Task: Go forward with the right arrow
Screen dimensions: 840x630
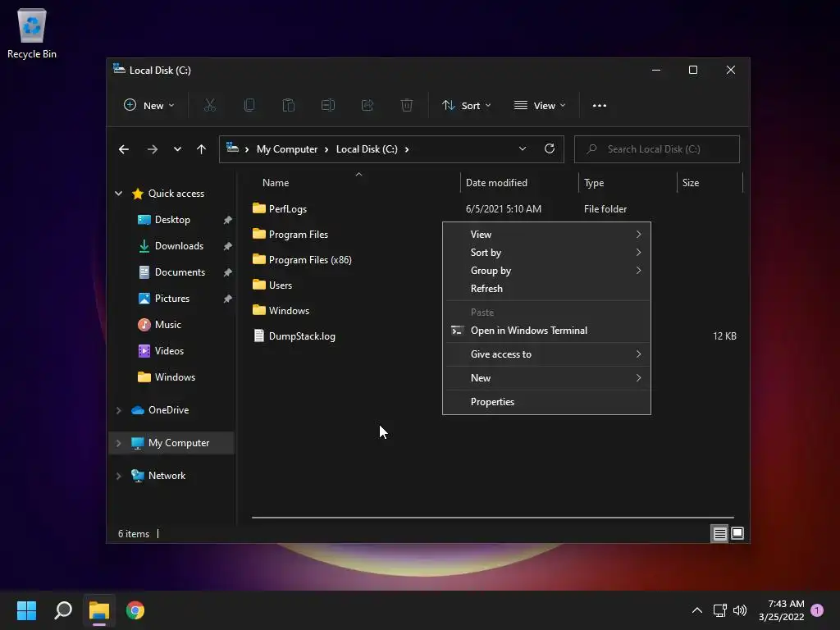Action: click(x=153, y=149)
